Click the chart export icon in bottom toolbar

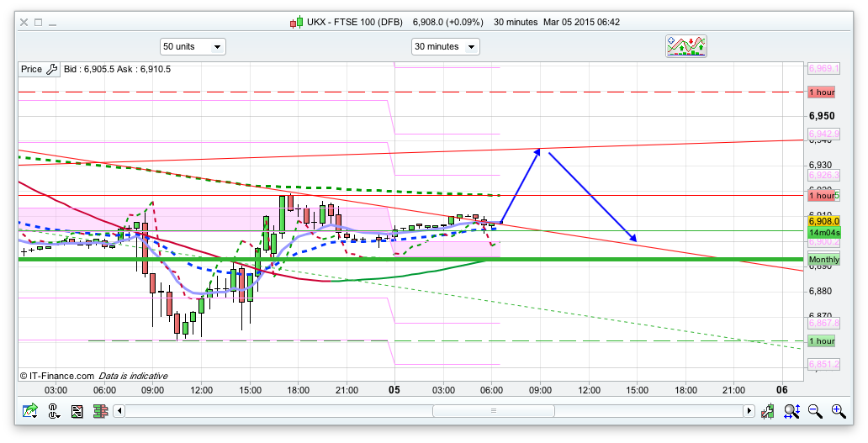[x=30, y=411]
